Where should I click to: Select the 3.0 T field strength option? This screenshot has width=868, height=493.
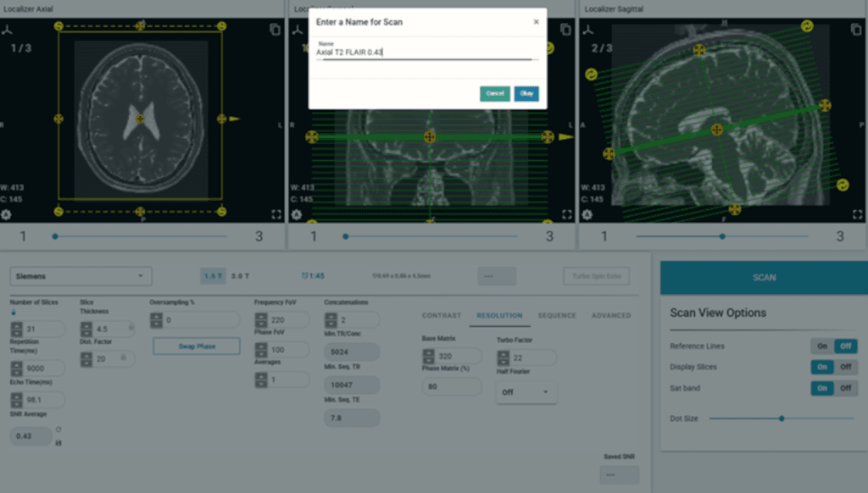point(242,276)
